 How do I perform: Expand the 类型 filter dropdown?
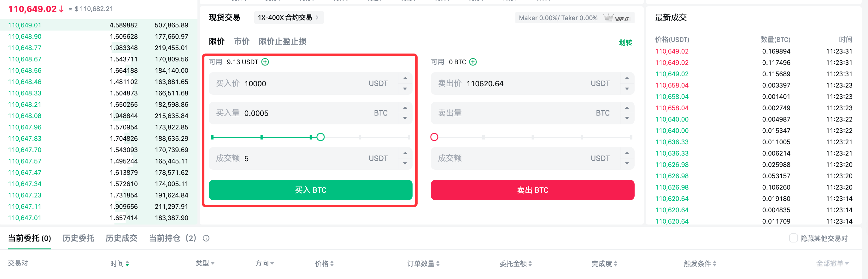[x=213, y=263]
